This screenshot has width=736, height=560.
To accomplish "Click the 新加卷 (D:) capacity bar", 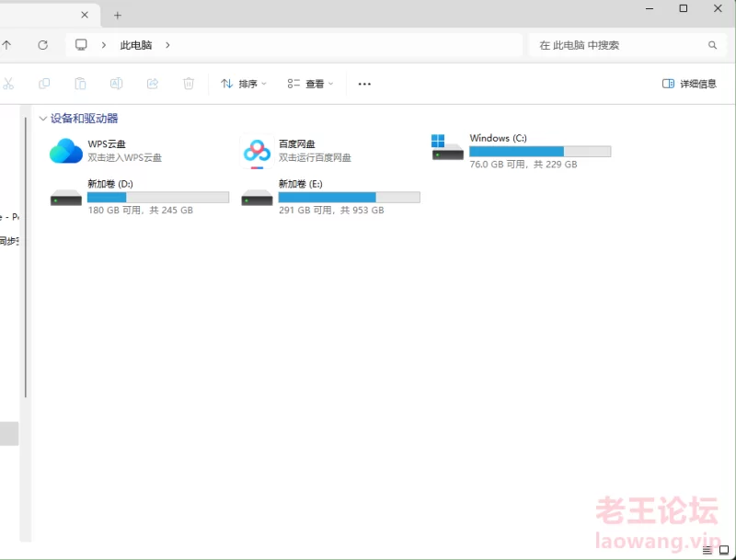I will (x=158, y=197).
